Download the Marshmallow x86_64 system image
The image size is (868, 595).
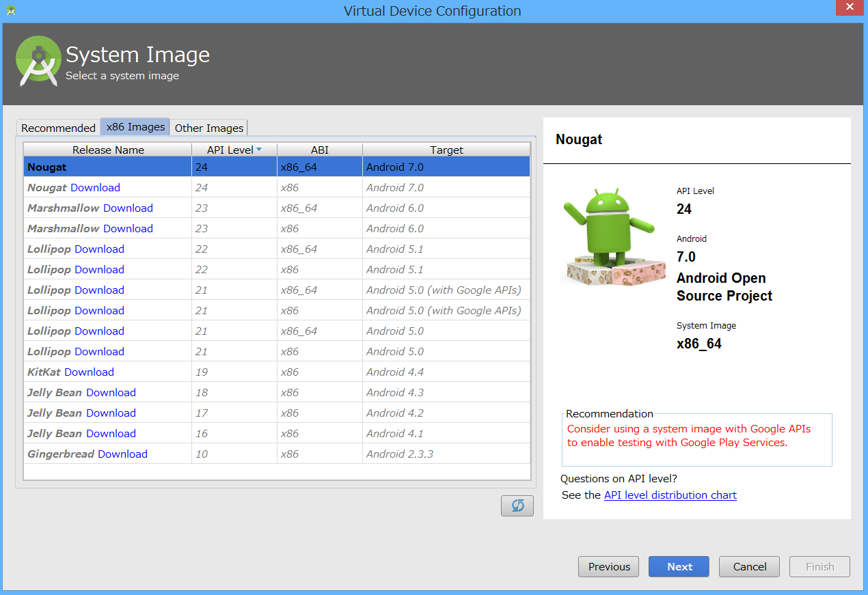[128, 208]
